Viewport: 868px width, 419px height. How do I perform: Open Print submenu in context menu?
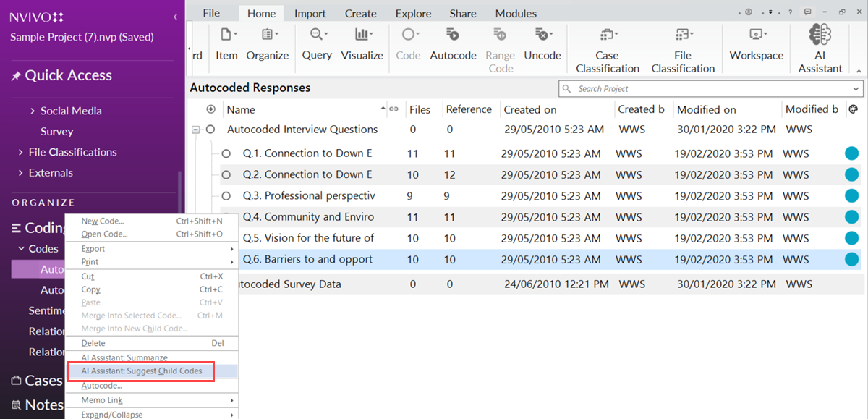[151, 262]
